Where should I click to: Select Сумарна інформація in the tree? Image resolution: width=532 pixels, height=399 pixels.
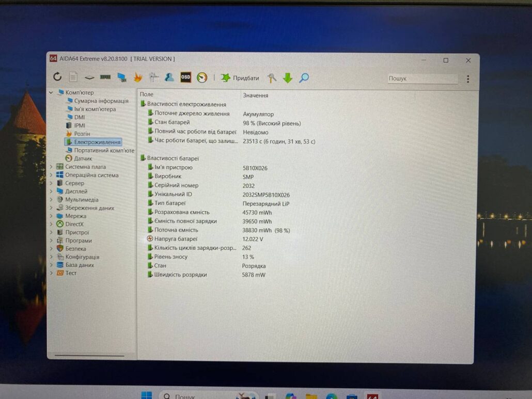coord(101,101)
